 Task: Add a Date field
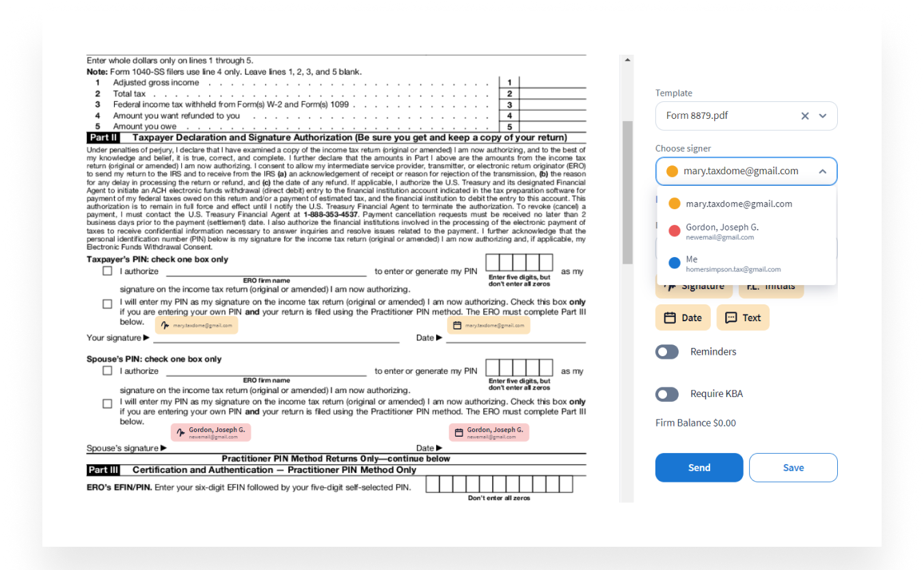683,318
